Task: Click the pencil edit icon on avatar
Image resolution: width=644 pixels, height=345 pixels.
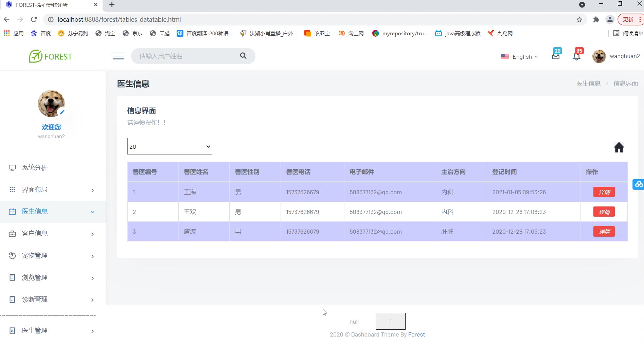Action: 62,112
